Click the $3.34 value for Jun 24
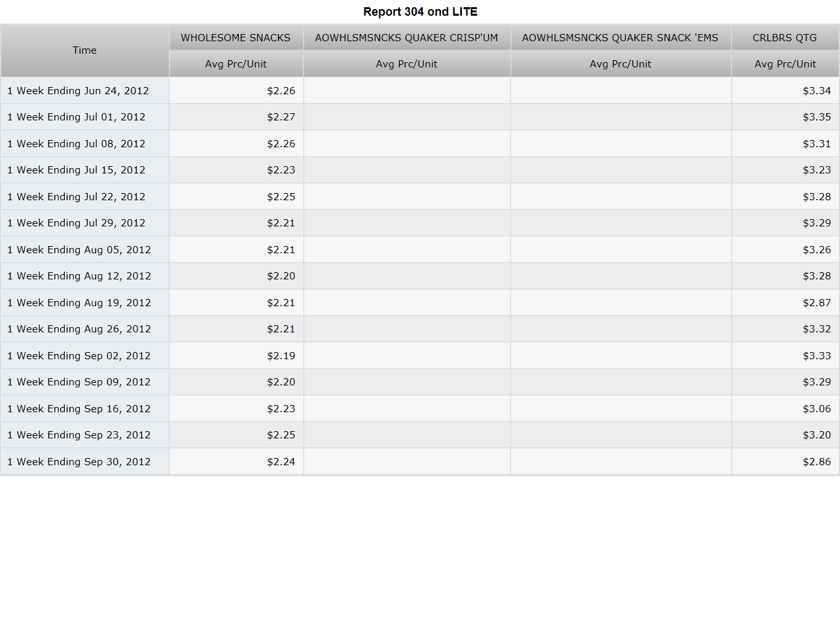840x619 pixels. pyautogui.click(x=817, y=91)
